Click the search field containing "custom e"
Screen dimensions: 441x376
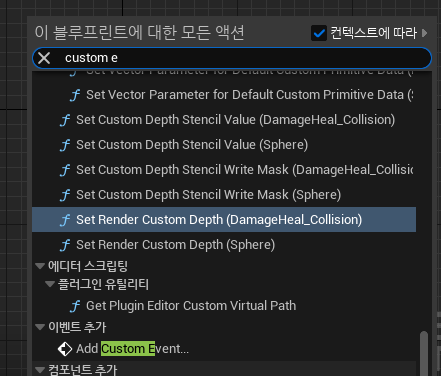pyautogui.click(x=232, y=58)
